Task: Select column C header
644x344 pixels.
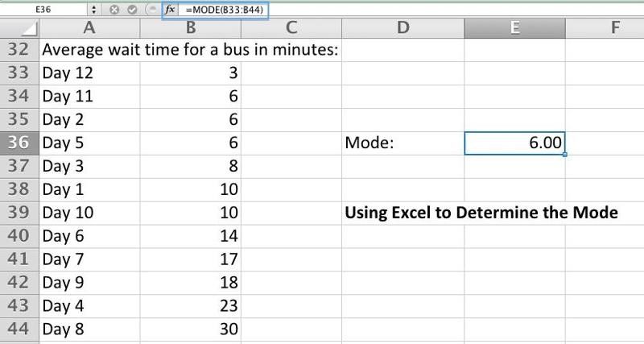Action: [x=291, y=28]
